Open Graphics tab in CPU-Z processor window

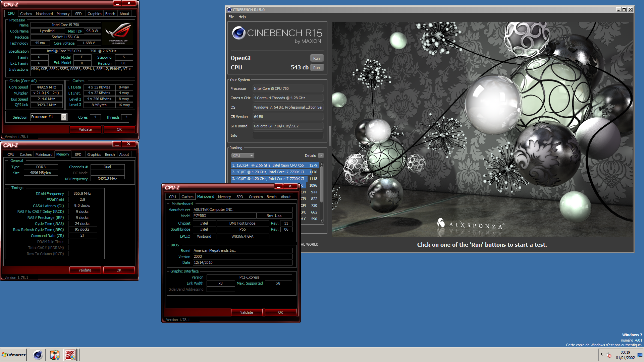tap(94, 14)
